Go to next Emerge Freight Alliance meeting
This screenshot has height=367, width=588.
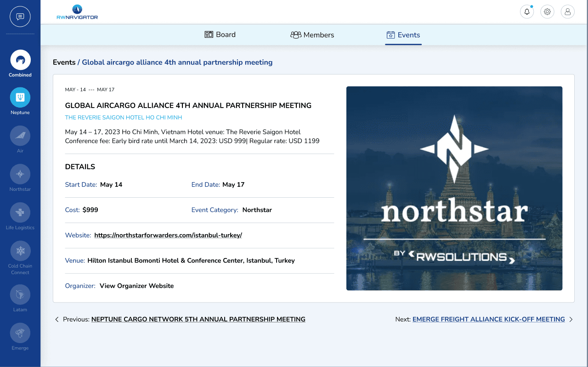coord(489,319)
